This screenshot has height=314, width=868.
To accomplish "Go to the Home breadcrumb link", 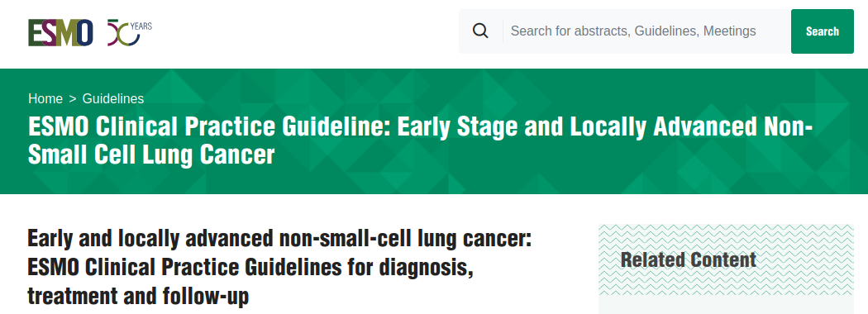I will coord(45,98).
